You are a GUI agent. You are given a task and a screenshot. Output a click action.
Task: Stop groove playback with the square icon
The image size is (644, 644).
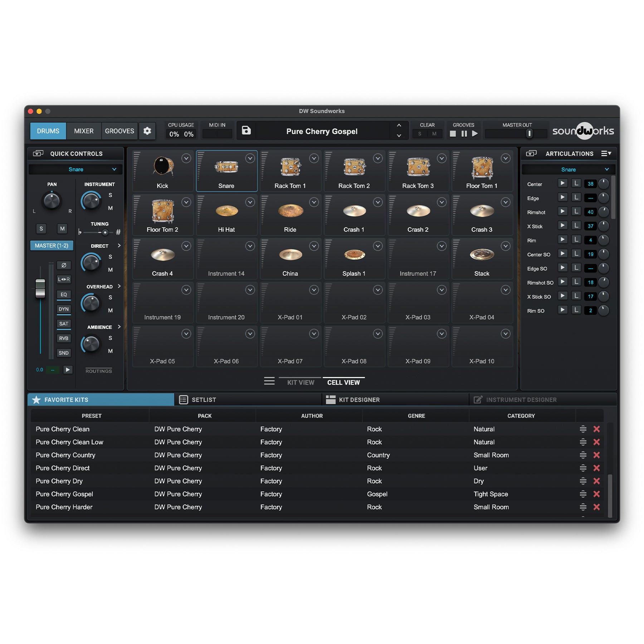click(x=453, y=134)
